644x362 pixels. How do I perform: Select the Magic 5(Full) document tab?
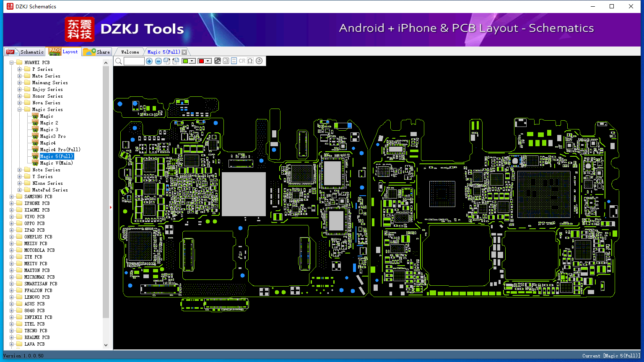click(164, 52)
